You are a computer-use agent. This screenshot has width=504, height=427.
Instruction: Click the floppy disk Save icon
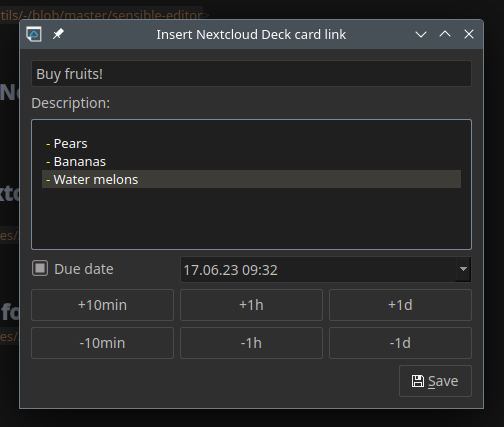click(418, 381)
